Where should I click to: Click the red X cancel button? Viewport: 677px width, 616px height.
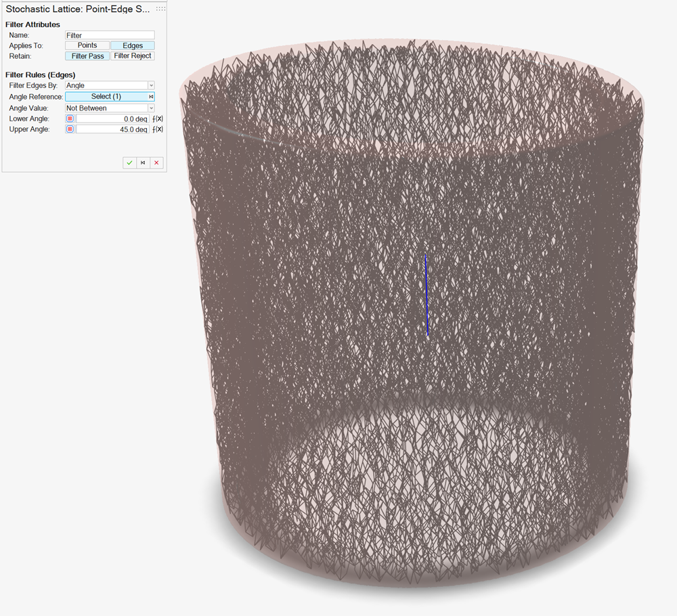(x=156, y=163)
